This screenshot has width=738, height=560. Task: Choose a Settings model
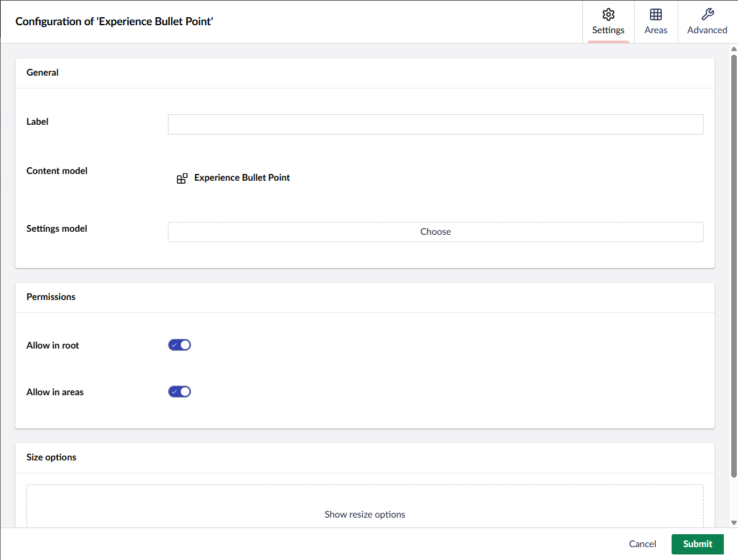click(435, 232)
